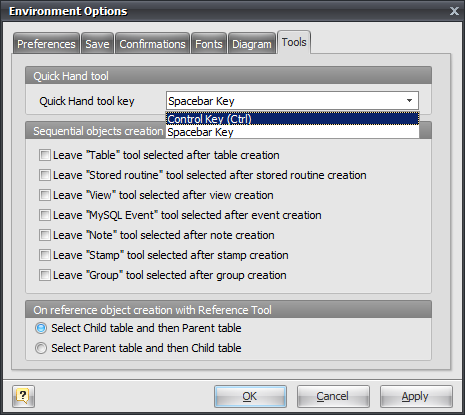Select Parent table then Child table radio
The width and height of the screenshot is (465, 415).
click(41, 348)
